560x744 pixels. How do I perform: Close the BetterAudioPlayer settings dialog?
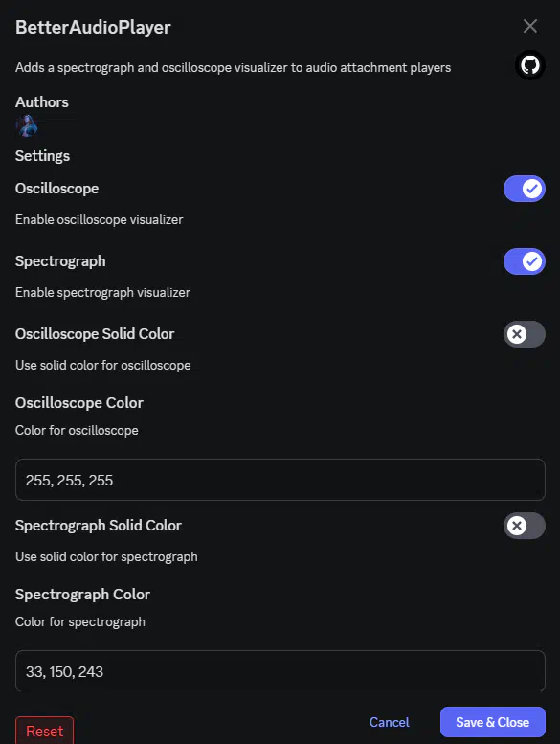tap(530, 26)
